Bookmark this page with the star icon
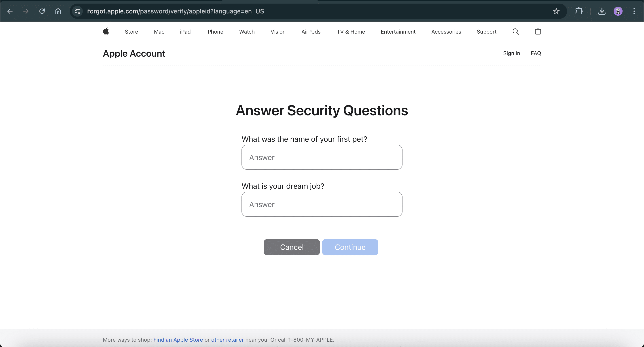This screenshot has width=644, height=347. [556, 11]
